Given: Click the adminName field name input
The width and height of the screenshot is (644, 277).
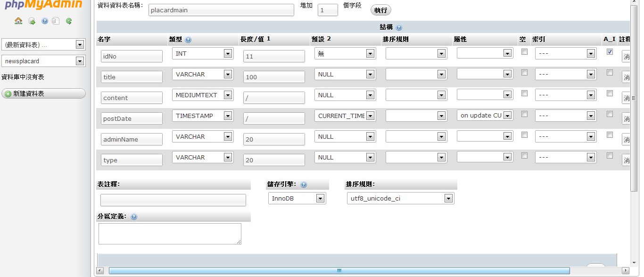Looking at the screenshot, I should (x=132, y=139).
